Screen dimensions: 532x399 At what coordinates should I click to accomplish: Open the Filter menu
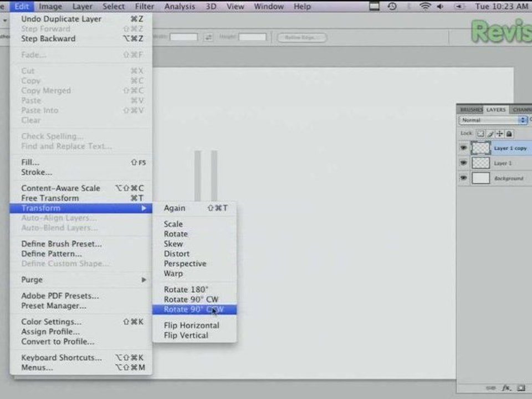tap(145, 7)
